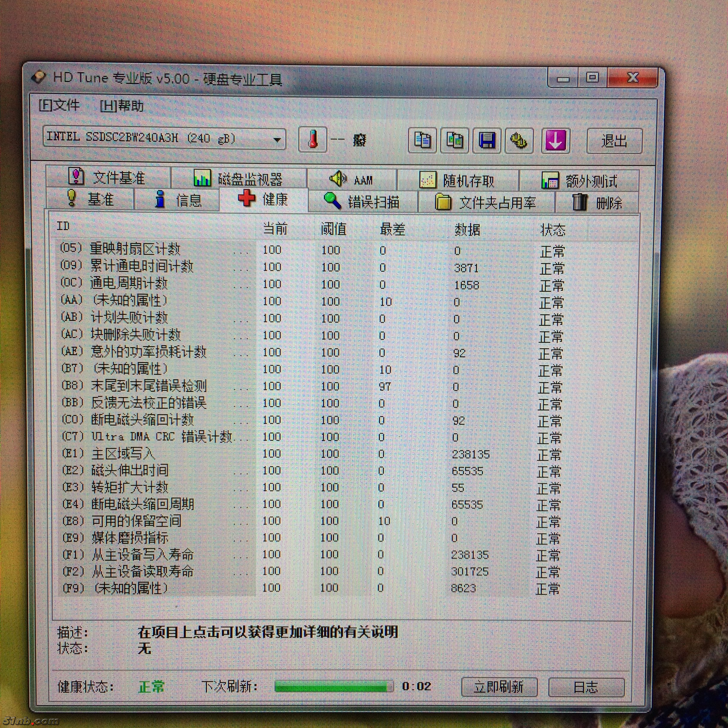Switch to the 文件夹占用率 tab

487,203
